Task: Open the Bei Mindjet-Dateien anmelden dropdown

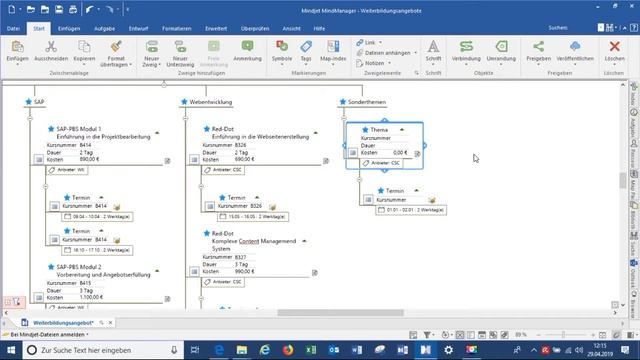Action: 87,335
